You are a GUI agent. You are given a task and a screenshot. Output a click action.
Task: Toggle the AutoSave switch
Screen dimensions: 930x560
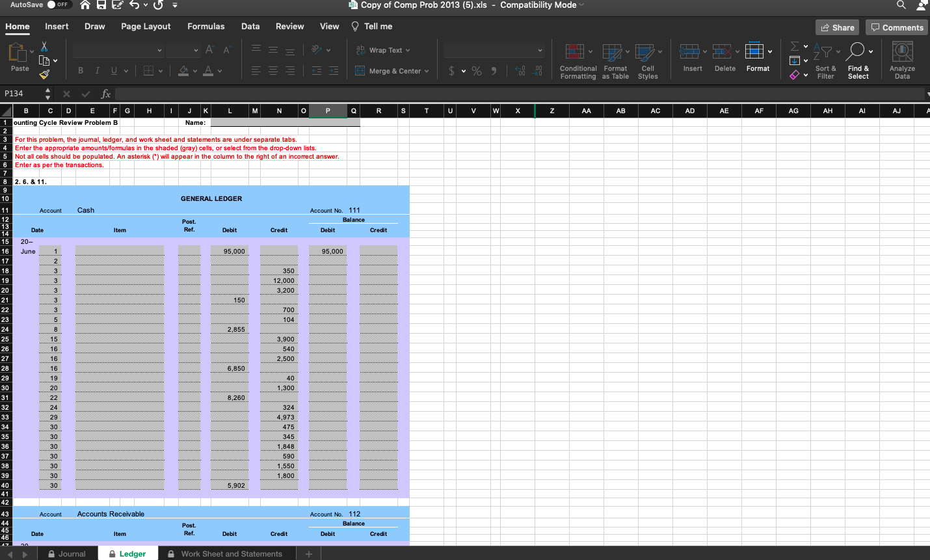click(59, 5)
